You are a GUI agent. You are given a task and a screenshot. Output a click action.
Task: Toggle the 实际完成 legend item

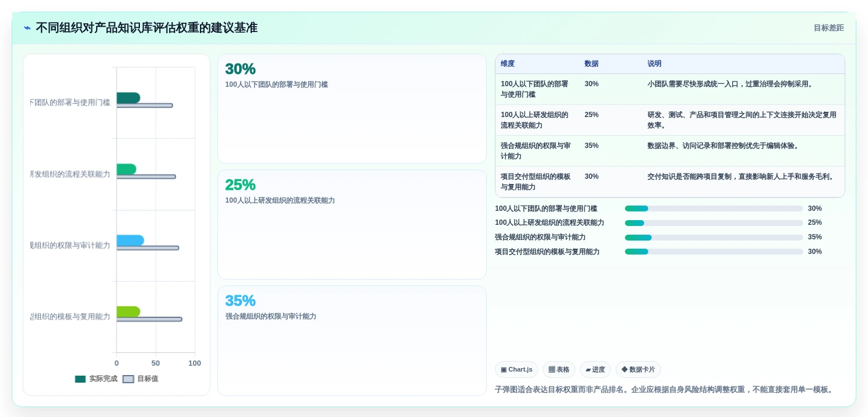(96, 379)
